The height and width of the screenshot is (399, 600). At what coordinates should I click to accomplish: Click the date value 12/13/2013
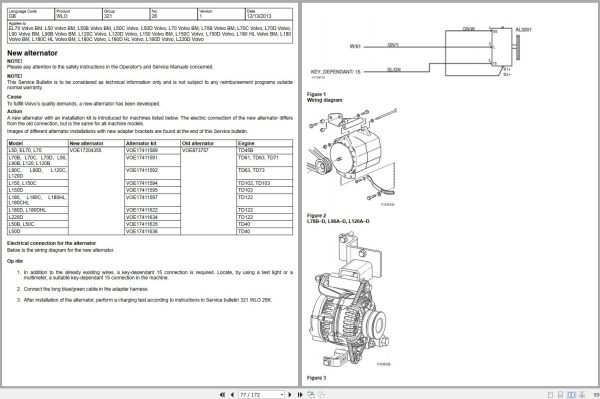(x=259, y=16)
